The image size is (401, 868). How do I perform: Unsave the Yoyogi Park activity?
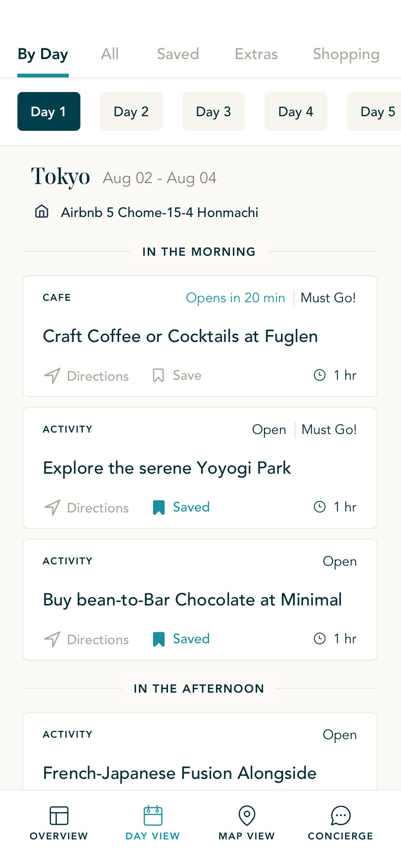coord(159,507)
